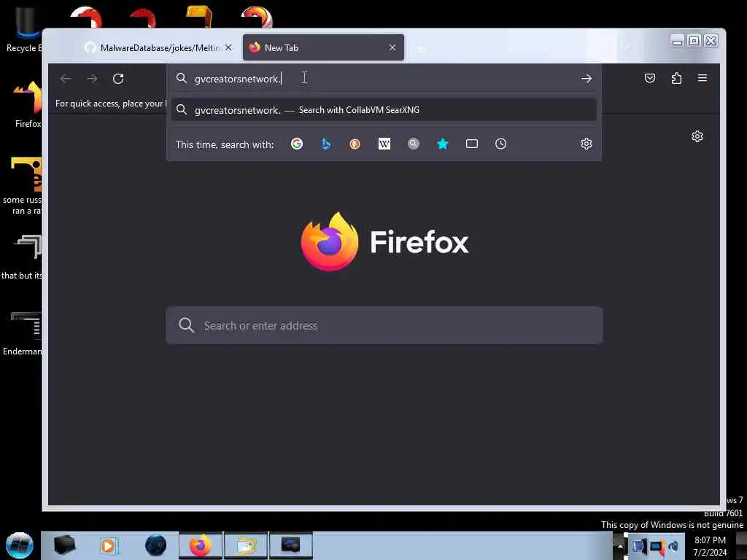Open the Save to Pocket button

pos(650,78)
